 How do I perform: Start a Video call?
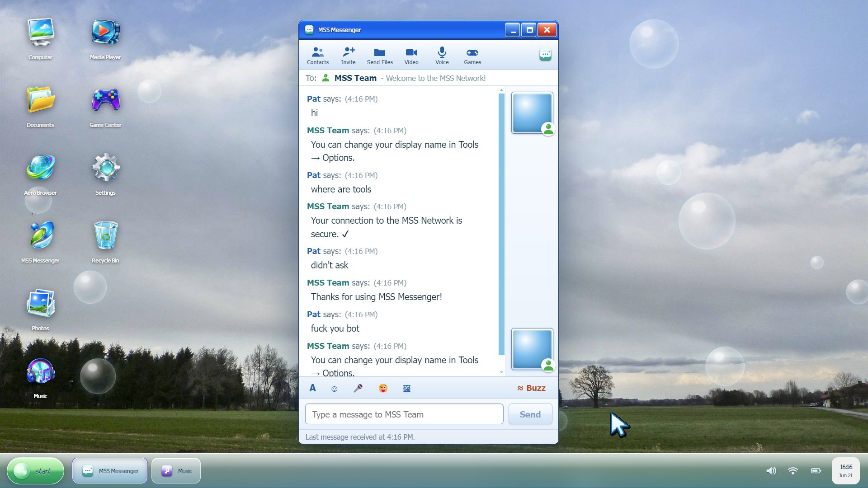[411, 56]
